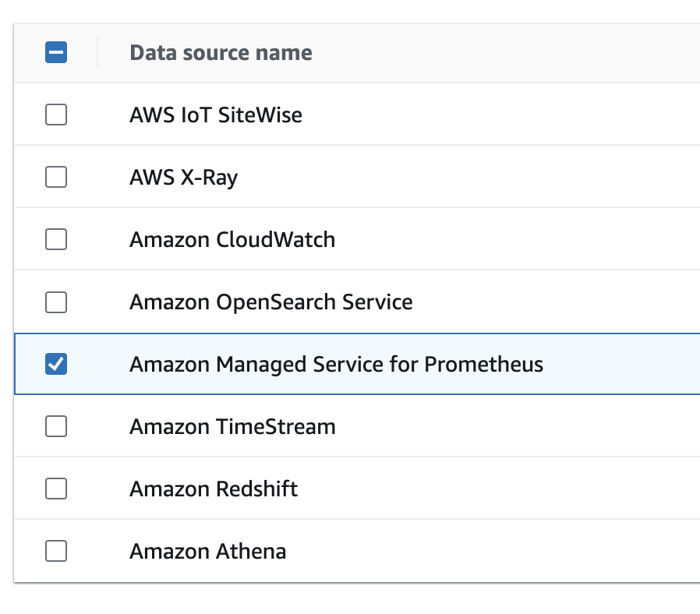
Task: Click the Amazon TimeStream row label
Action: pos(232,426)
